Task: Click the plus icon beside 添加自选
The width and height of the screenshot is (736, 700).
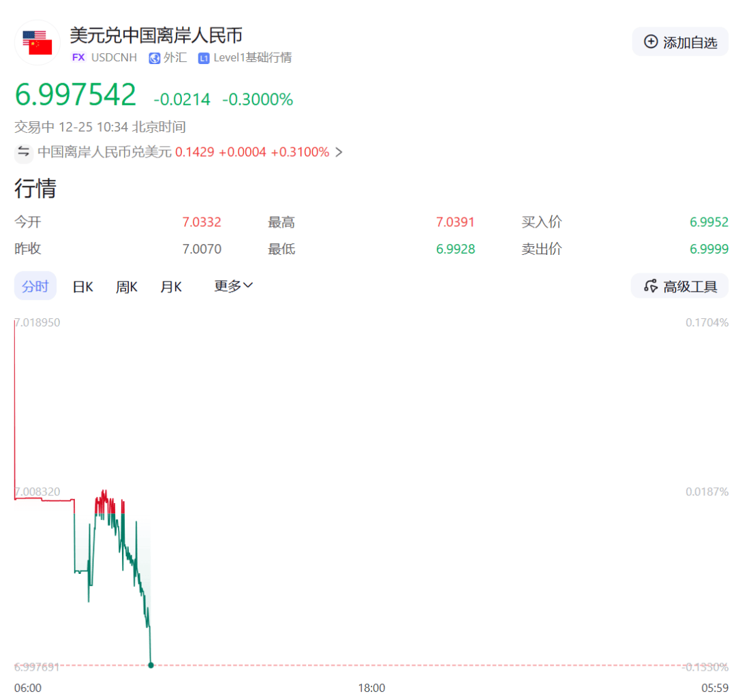Action: click(650, 42)
